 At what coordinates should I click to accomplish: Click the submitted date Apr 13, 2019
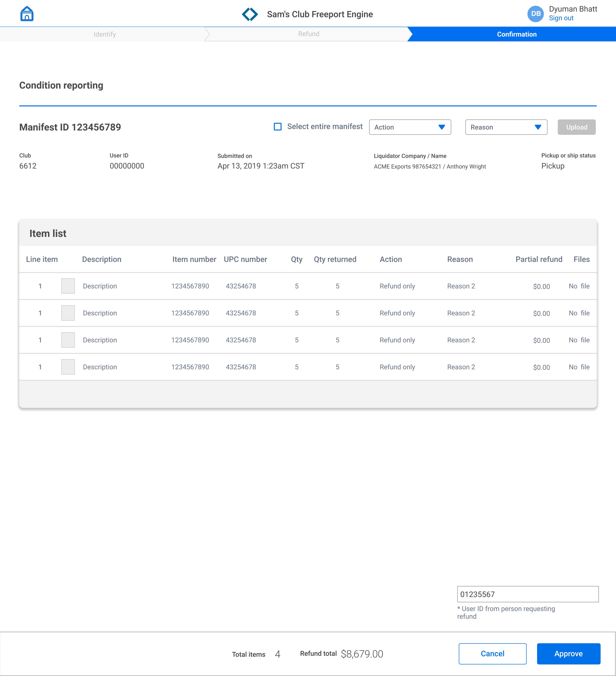[x=261, y=166]
